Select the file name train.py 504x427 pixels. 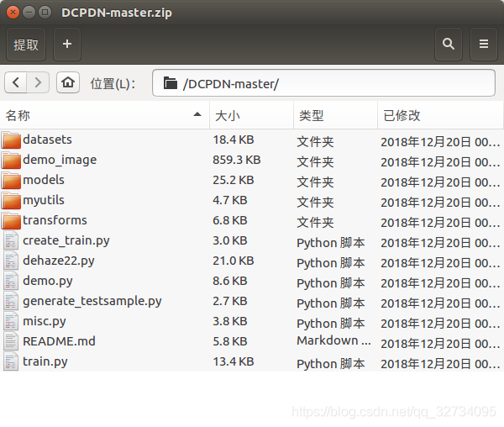[45, 361]
